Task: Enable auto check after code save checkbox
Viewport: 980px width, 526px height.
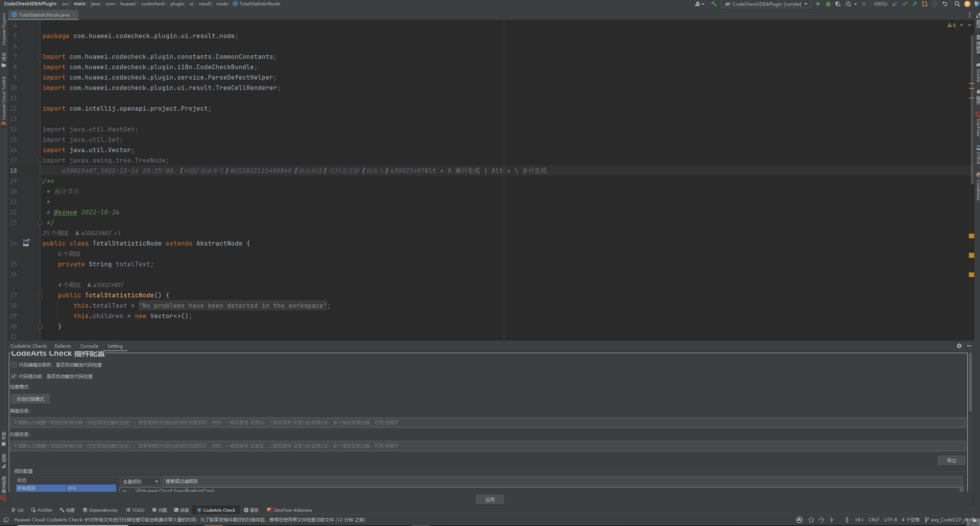Action: click(14, 365)
